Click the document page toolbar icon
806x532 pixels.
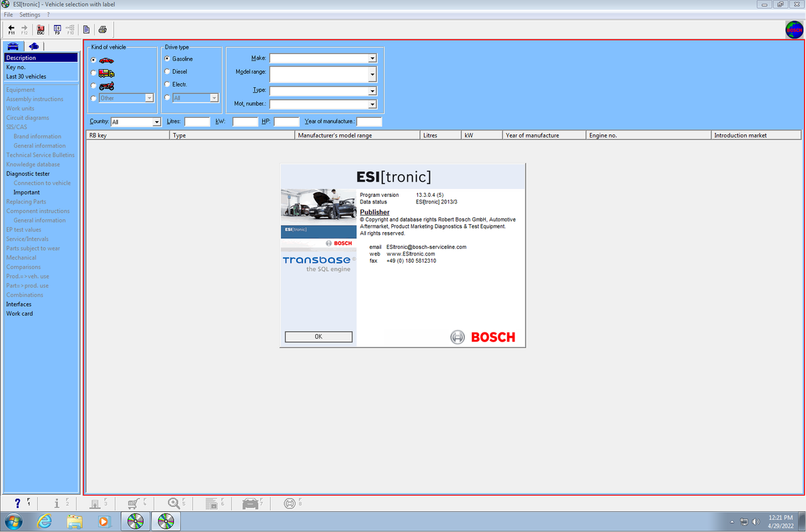tap(87, 29)
